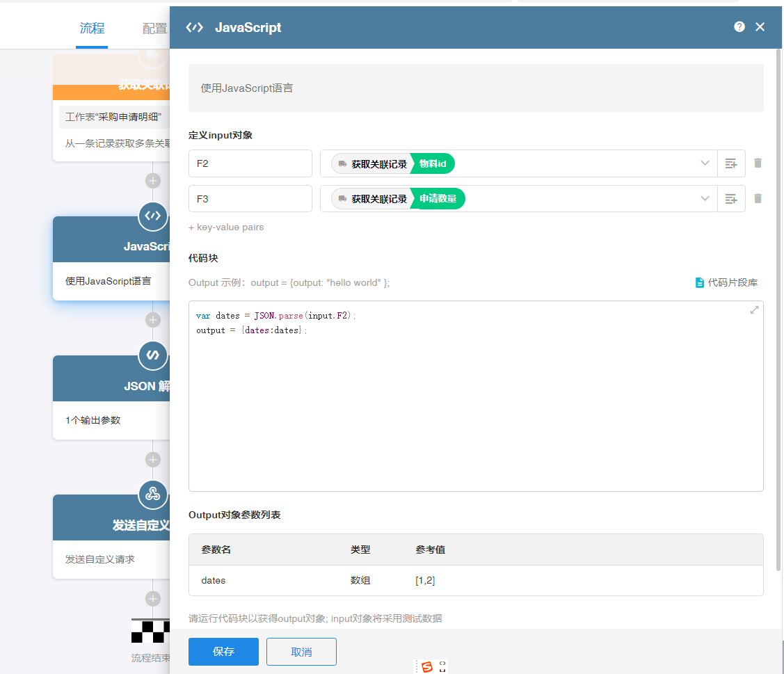This screenshot has width=784, height=674.
Task: Delete the F3 input row
Action: tap(758, 199)
